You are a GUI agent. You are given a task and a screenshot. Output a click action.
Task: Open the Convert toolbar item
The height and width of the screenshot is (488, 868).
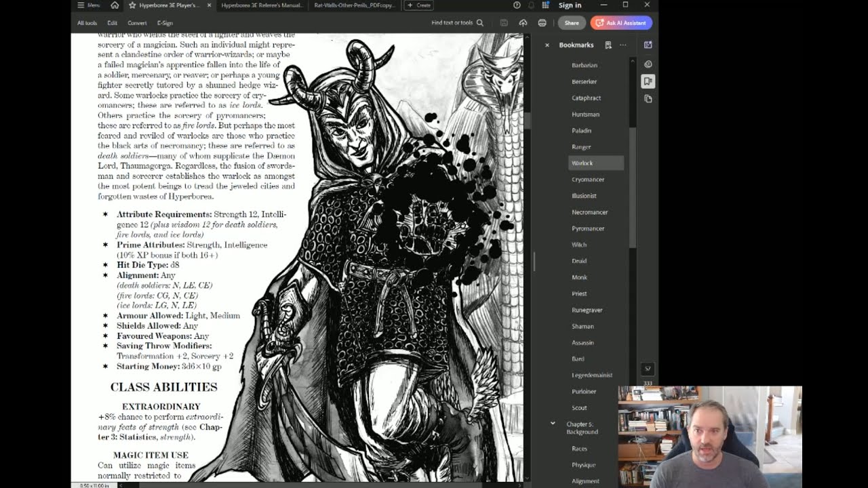click(137, 23)
